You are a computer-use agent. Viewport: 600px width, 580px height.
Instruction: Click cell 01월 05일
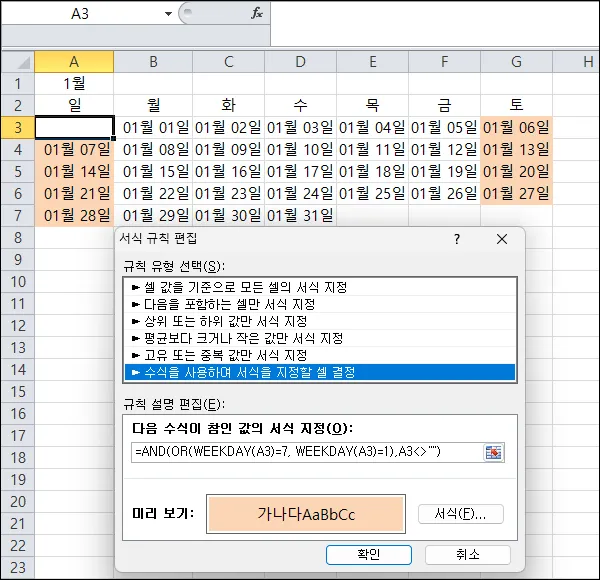pos(444,127)
